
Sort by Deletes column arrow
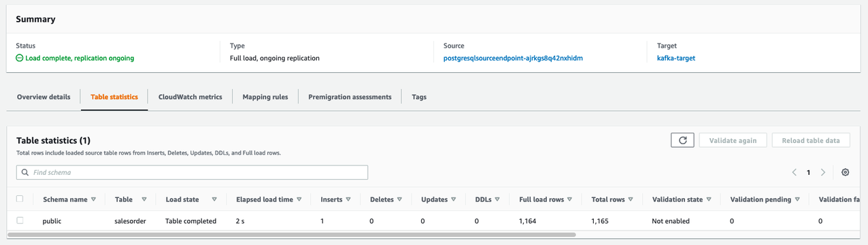click(x=399, y=199)
